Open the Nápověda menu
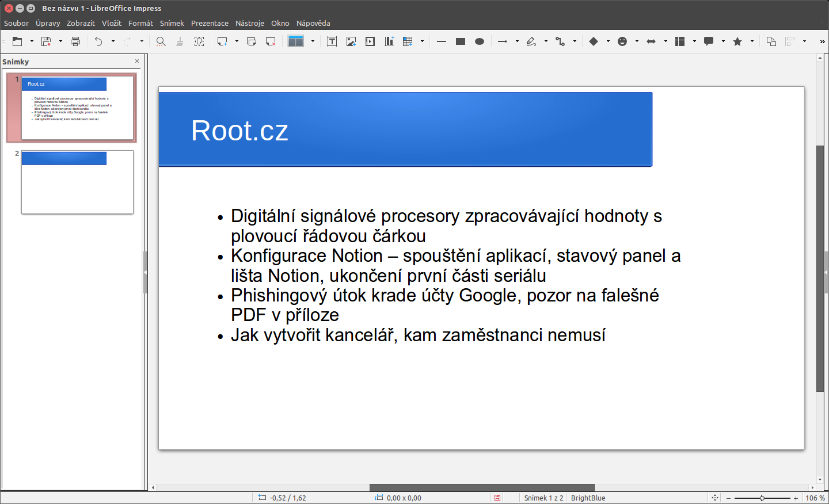This screenshot has height=504, width=829. point(313,23)
